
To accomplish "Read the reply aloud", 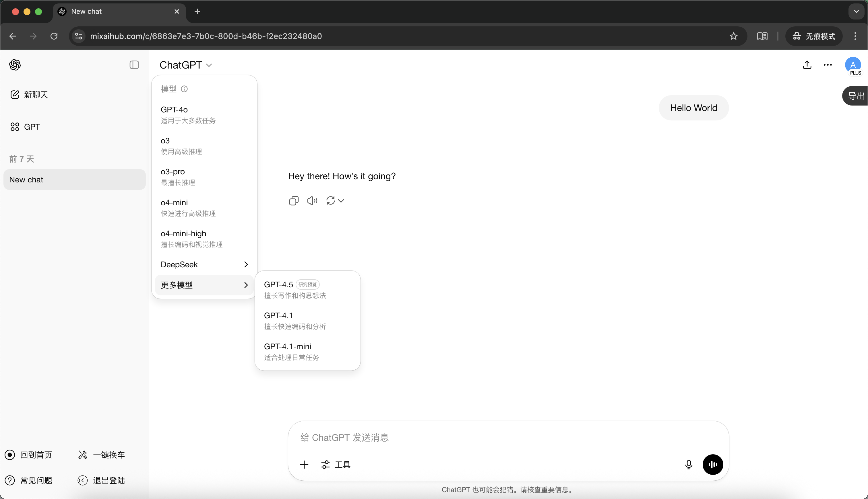I will pyautogui.click(x=311, y=200).
